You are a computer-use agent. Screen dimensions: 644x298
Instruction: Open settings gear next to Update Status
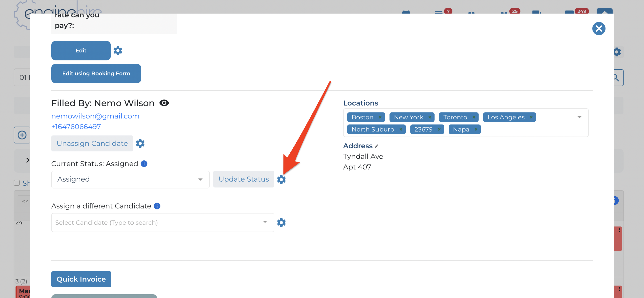point(281,179)
